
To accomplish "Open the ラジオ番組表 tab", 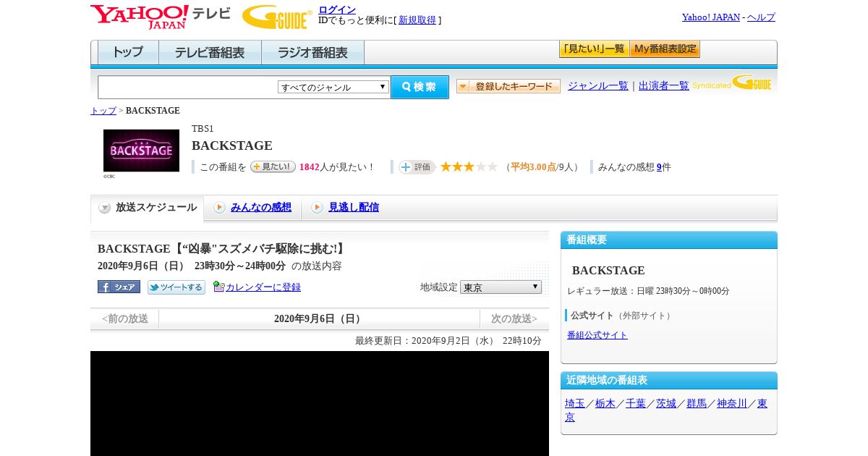I will point(312,53).
